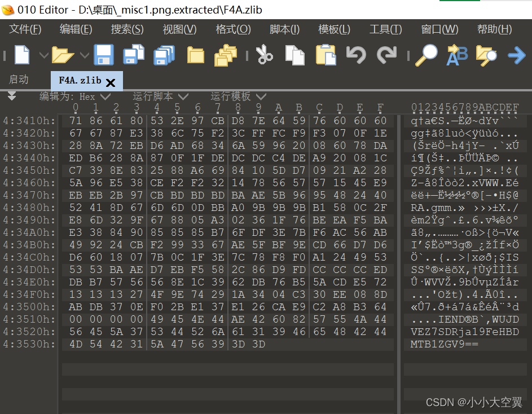Click ASCII text MTB1ZGV9==
The height and width of the screenshot is (414, 532).
tap(444, 344)
